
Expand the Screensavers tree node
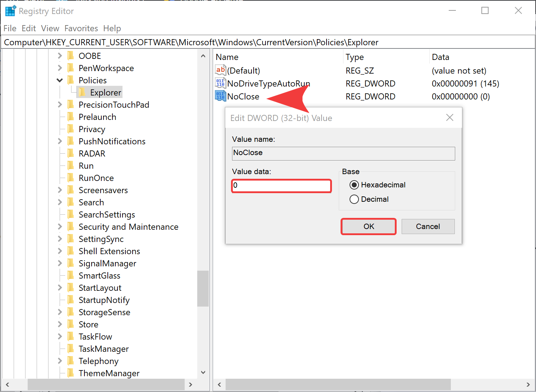(60, 190)
